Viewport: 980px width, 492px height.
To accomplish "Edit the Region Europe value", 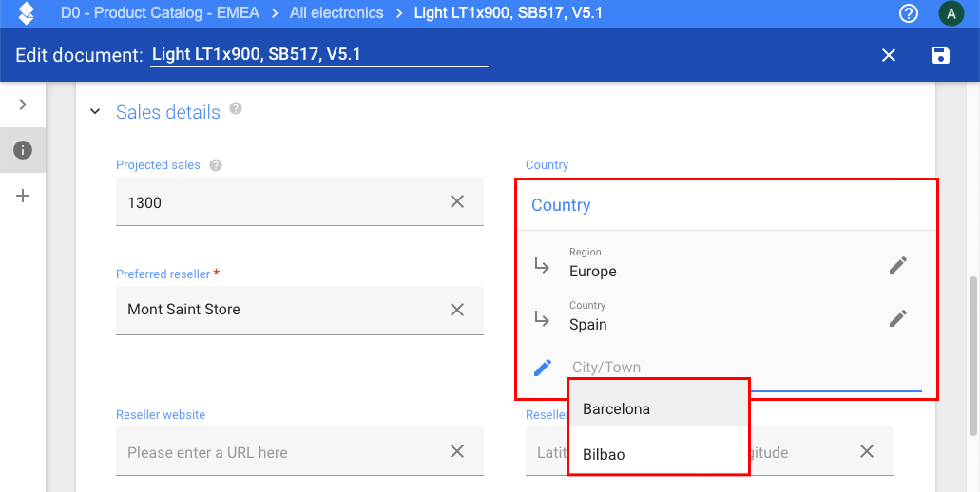I will pyautogui.click(x=898, y=265).
